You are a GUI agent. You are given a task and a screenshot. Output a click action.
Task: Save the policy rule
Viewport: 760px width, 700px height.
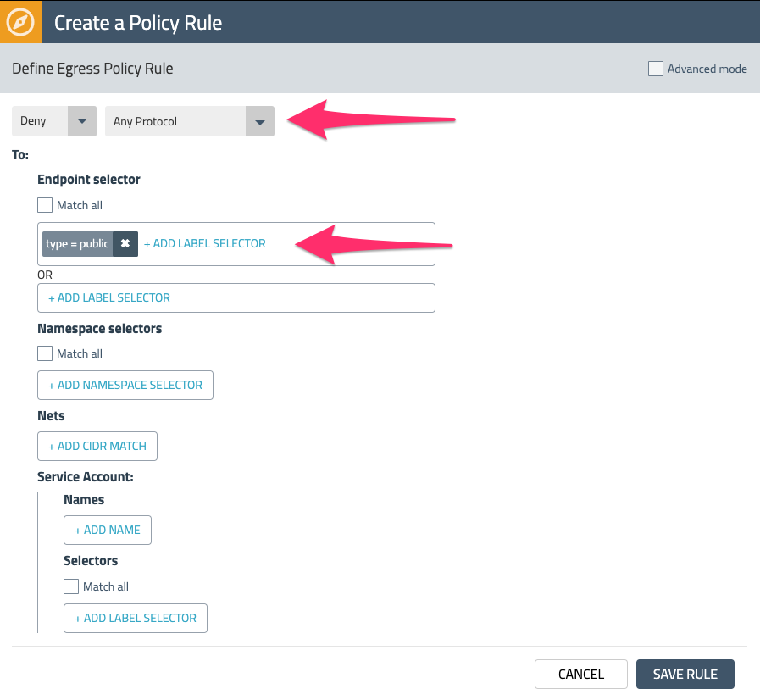[685, 674]
